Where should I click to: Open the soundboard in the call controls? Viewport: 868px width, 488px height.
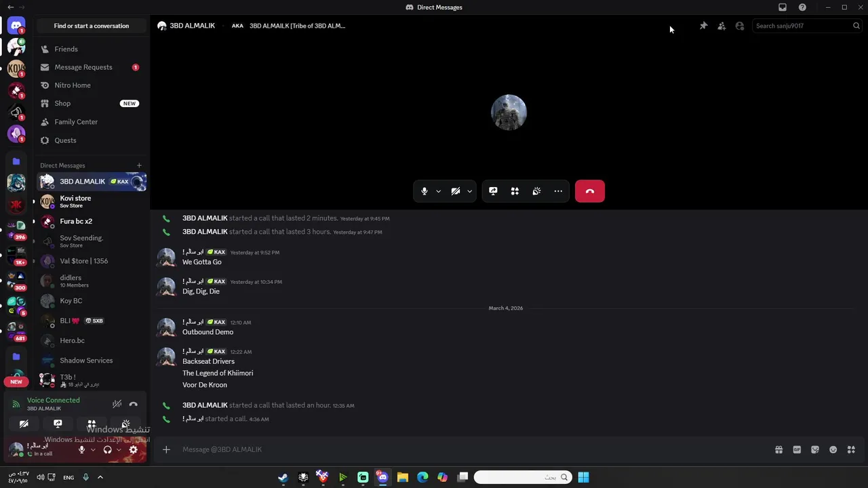click(x=536, y=191)
